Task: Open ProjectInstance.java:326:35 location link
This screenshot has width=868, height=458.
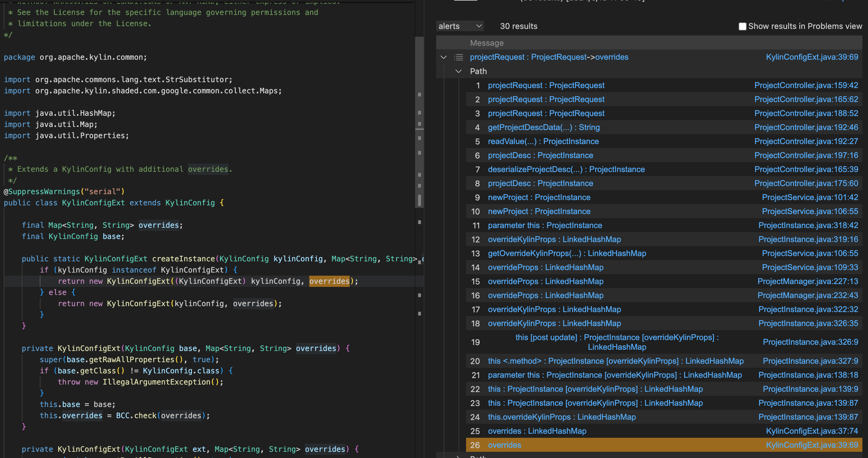Action: pyautogui.click(x=808, y=323)
